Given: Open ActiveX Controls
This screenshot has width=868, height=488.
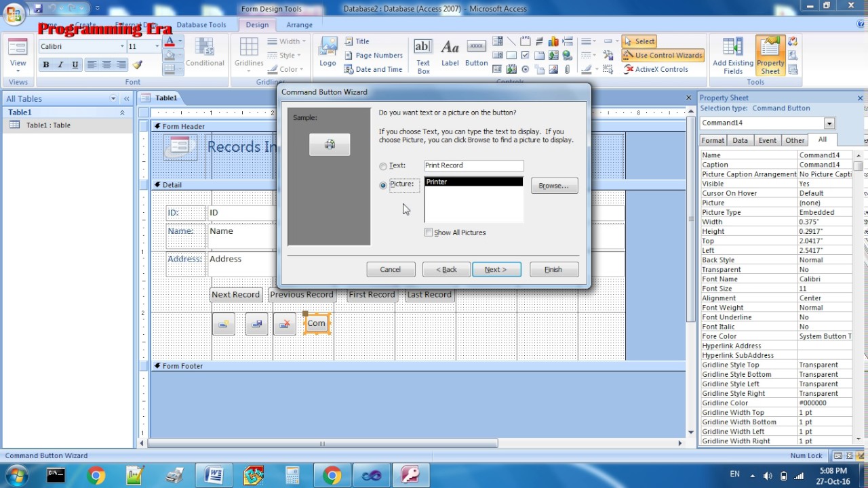Looking at the screenshot, I should click(x=655, y=69).
